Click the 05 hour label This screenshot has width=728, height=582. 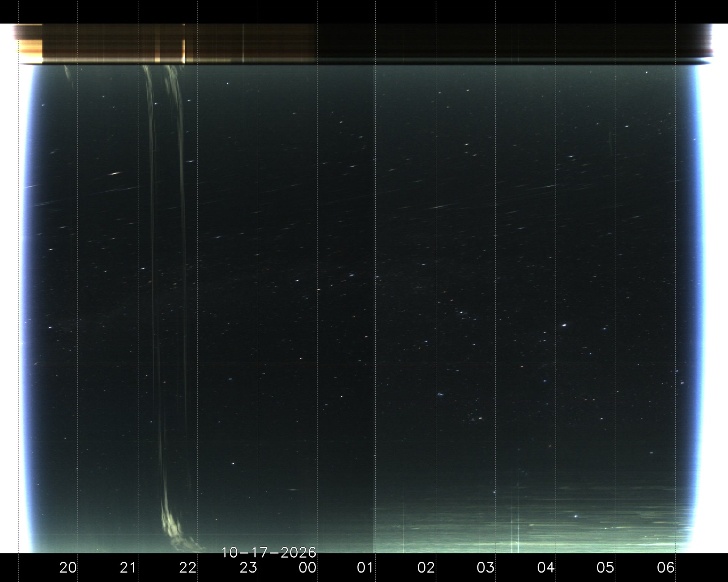606,567
